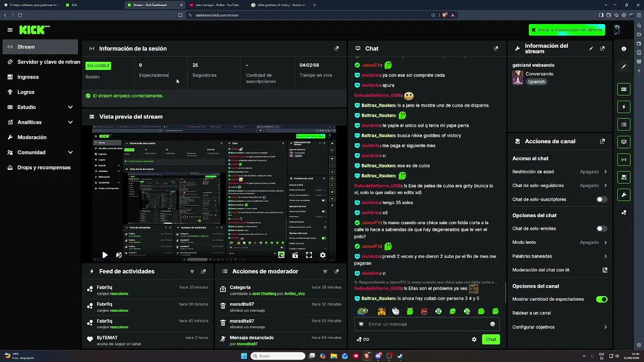Select Stream in the sidebar
The image size is (644, 362).
[40, 47]
